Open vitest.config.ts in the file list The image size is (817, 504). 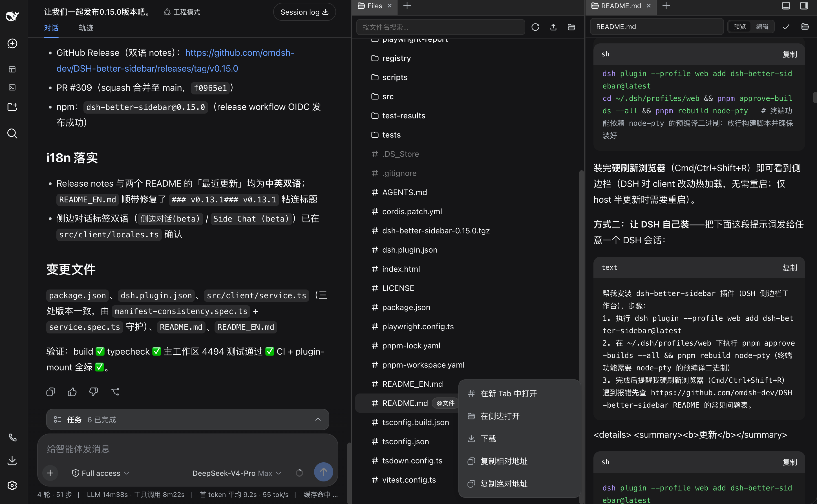[x=409, y=480]
